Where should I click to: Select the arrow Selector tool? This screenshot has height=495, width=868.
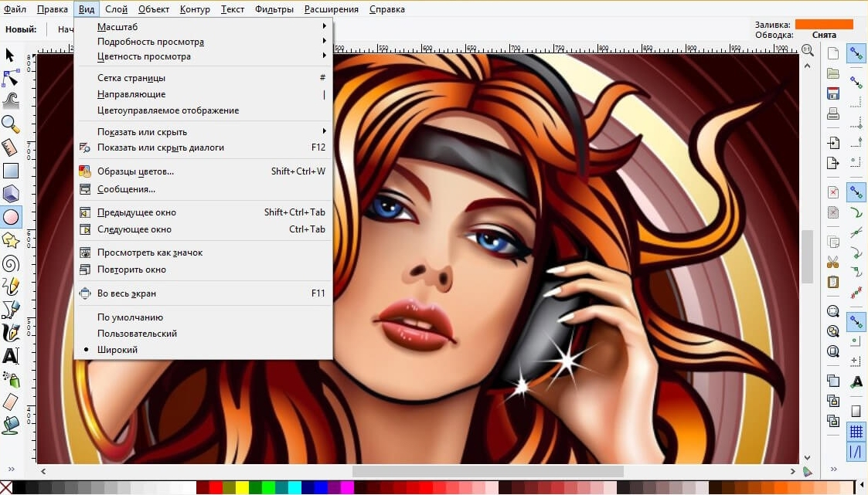click(10, 56)
